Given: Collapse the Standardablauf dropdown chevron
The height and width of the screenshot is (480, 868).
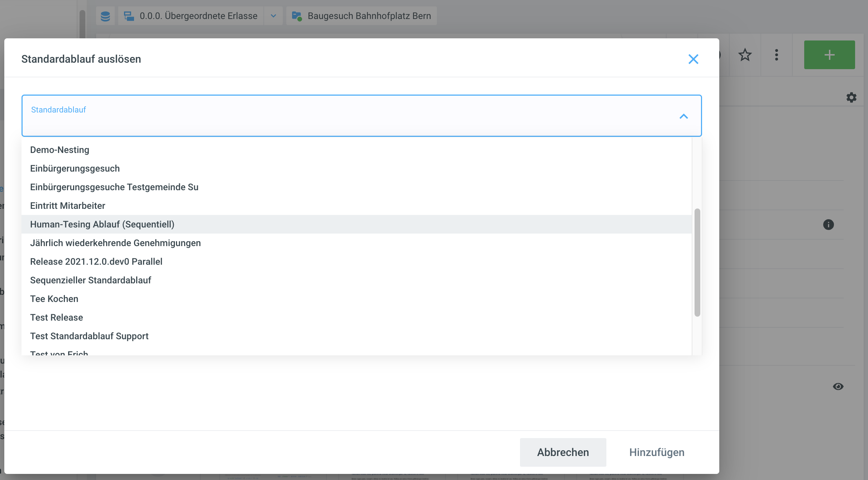Looking at the screenshot, I should 683,116.
